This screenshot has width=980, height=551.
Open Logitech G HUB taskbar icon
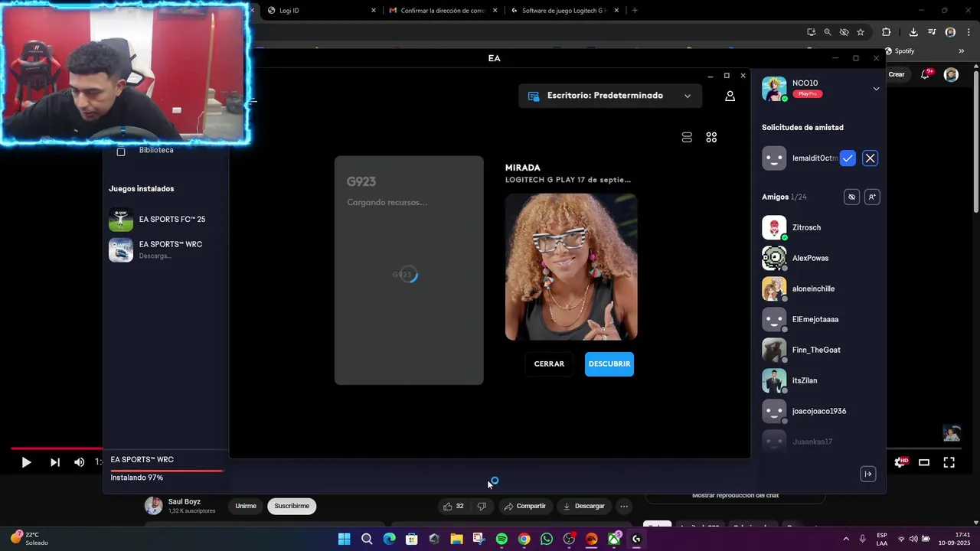tap(636, 539)
